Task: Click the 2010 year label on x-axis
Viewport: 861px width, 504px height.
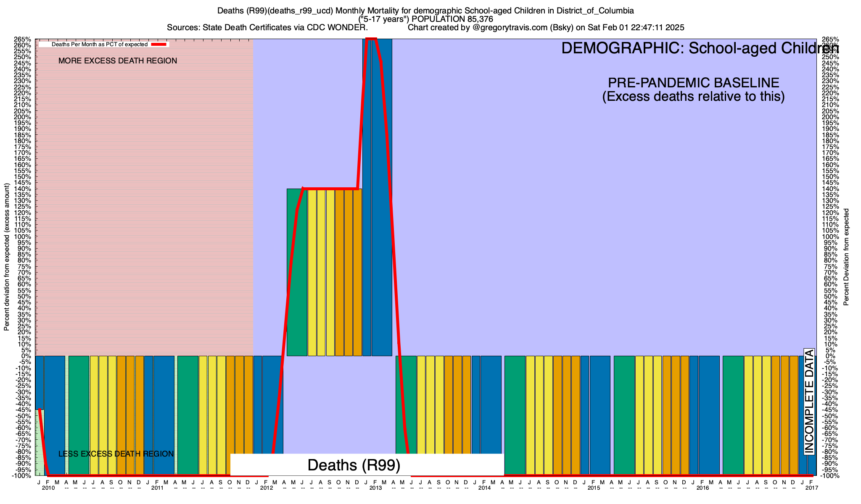Action: click(48, 488)
